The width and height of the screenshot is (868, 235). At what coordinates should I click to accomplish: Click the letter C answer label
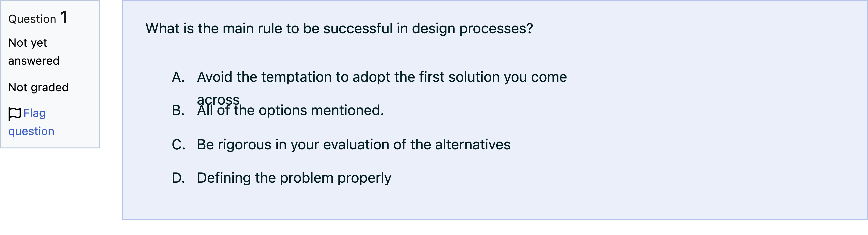pos(179,145)
